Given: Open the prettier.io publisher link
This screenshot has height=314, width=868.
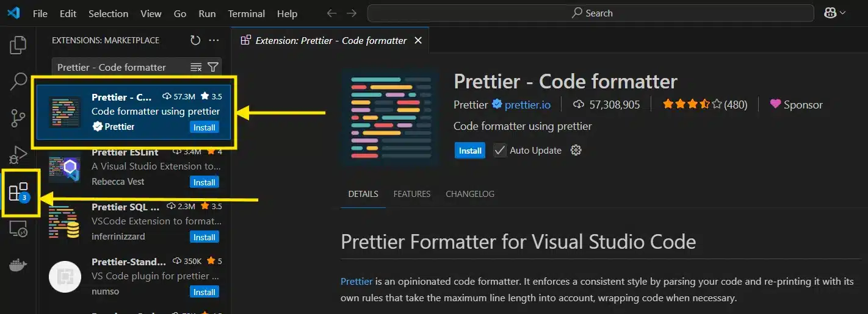Looking at the screenshot, I should point(527,105).
